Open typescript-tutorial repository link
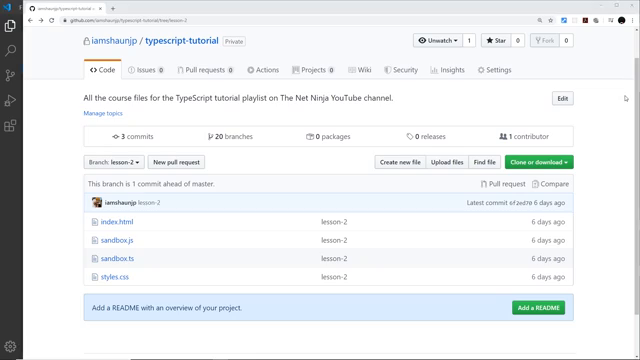 click(x=182, y=41)
